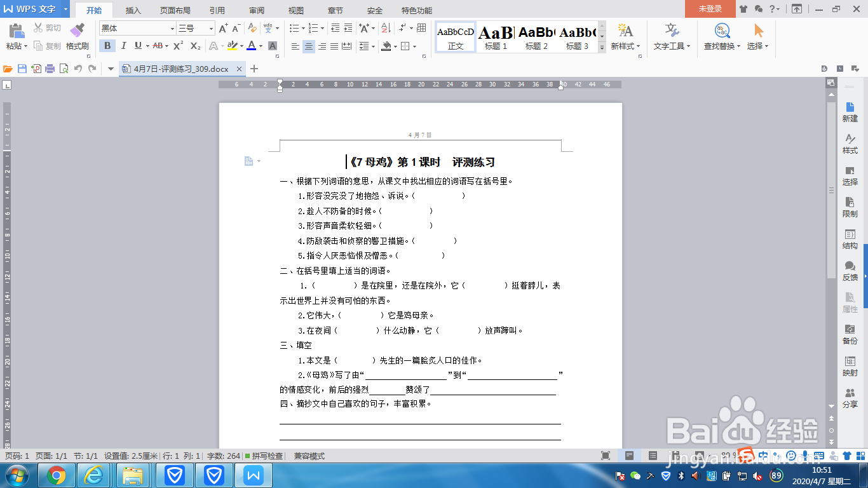868x488 pixels.
Task: Enable underline formatting
Action: coord(139,46)
